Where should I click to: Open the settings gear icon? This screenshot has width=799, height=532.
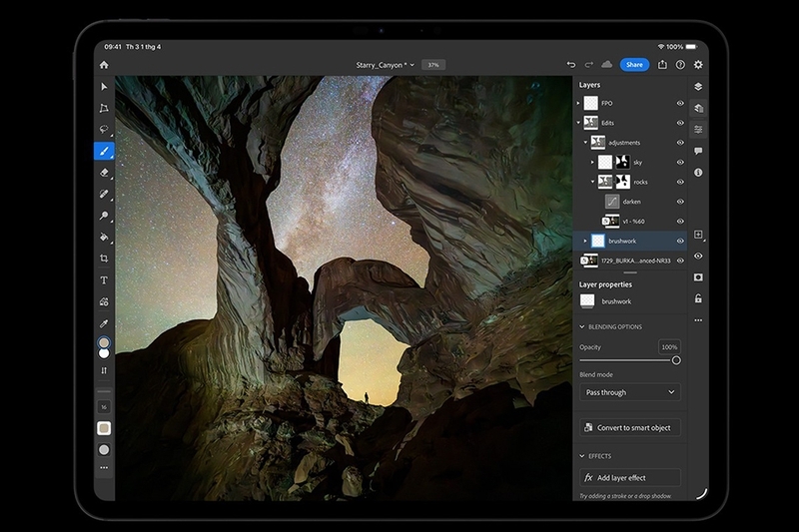[x=698, y=65]
